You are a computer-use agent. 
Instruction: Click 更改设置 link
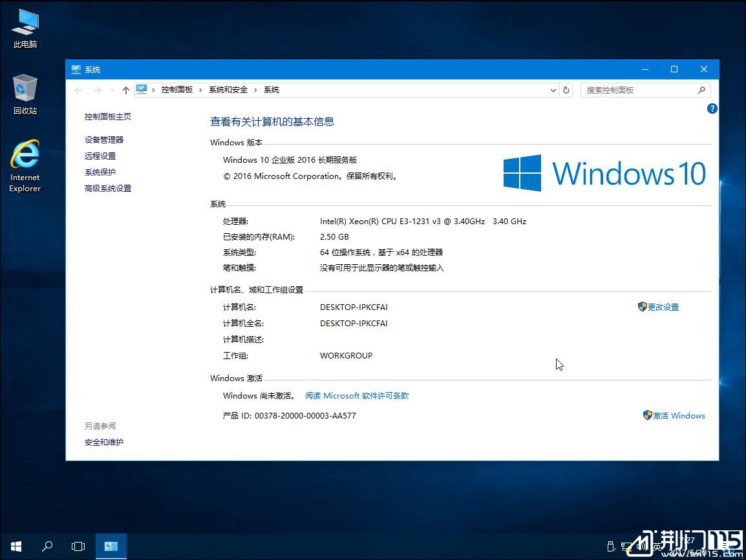click(x=659, y=307)
